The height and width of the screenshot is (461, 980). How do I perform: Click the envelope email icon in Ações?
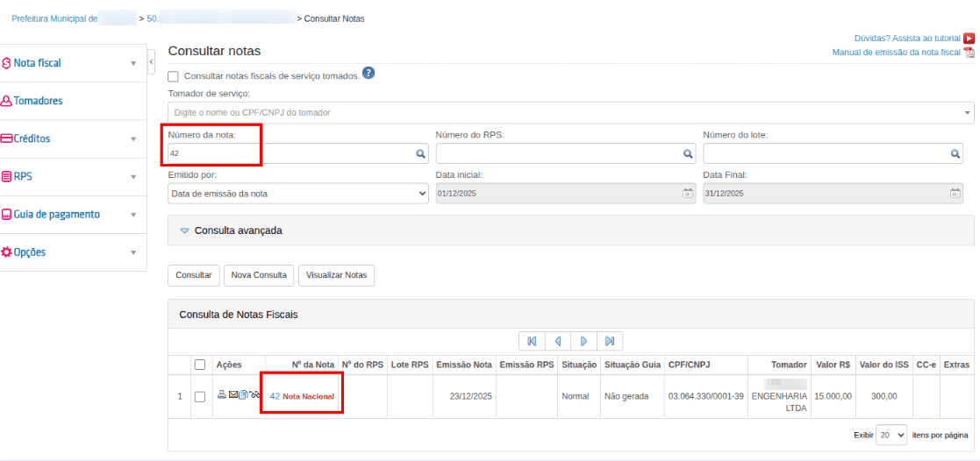[x=233, y=395]
